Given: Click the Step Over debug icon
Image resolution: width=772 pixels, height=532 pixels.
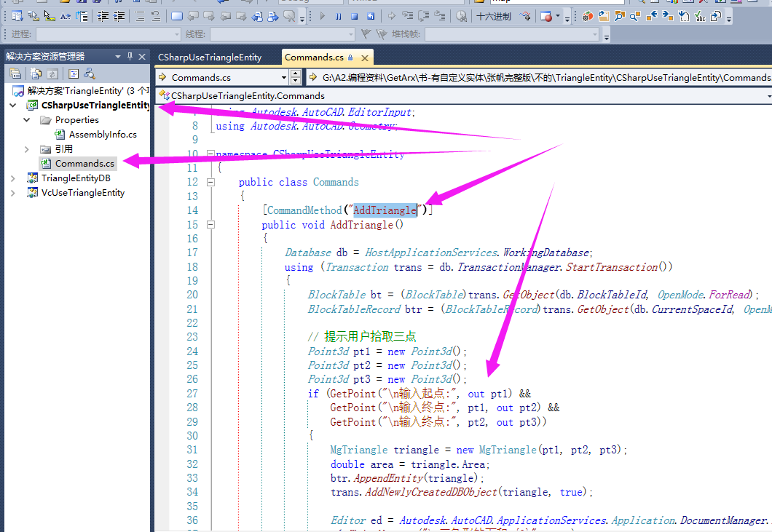Looking at the screenshot, I should coord(424,16).
